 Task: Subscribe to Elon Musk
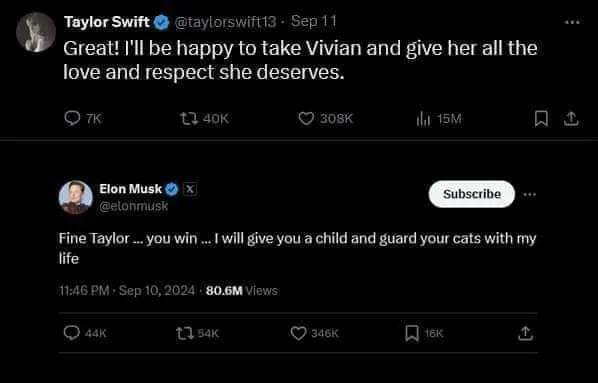(x=472, y=194)
